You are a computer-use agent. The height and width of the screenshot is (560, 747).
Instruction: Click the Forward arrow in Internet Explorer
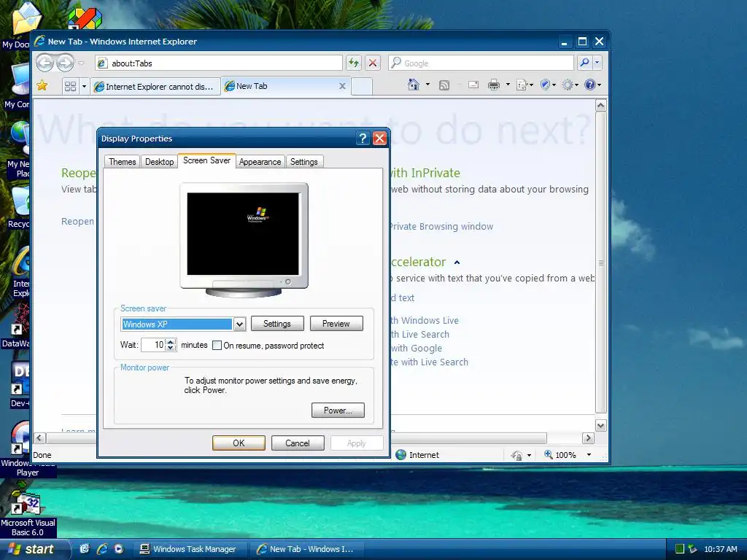tap(66, 63)
